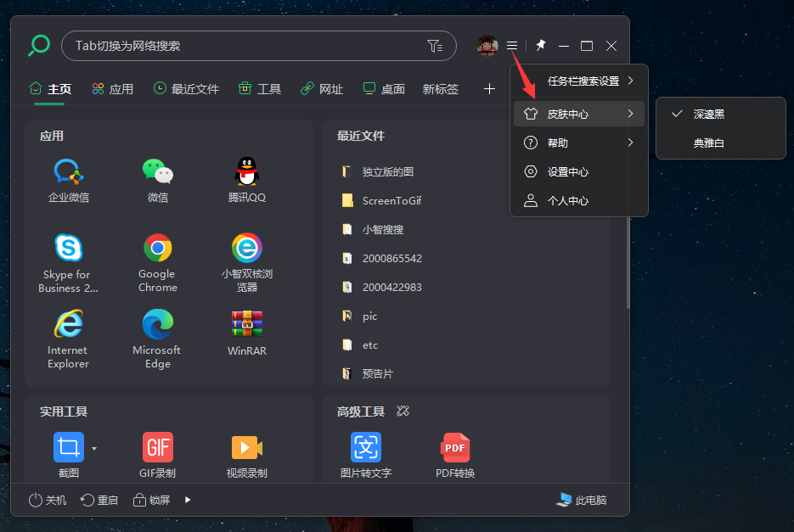794x532 pixels.
Task: Launch 微信 from the apps panel
Action: (157, 180)
